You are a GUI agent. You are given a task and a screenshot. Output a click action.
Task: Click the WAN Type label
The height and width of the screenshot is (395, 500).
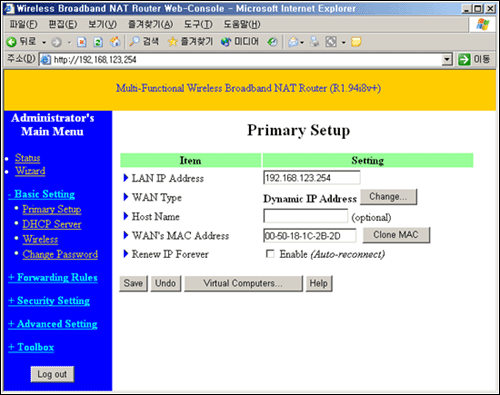click(x=157, y=197)
